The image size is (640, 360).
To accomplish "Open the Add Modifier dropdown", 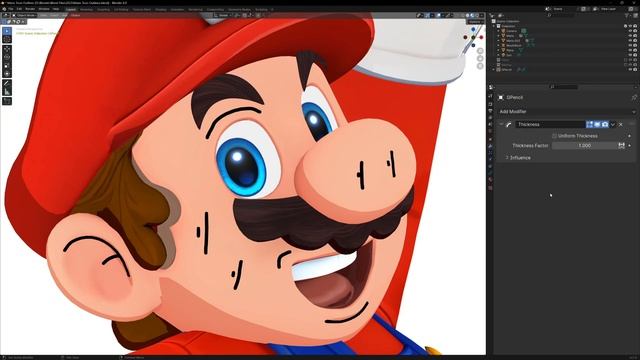I will pyautogui.click(x=567, y=111).
